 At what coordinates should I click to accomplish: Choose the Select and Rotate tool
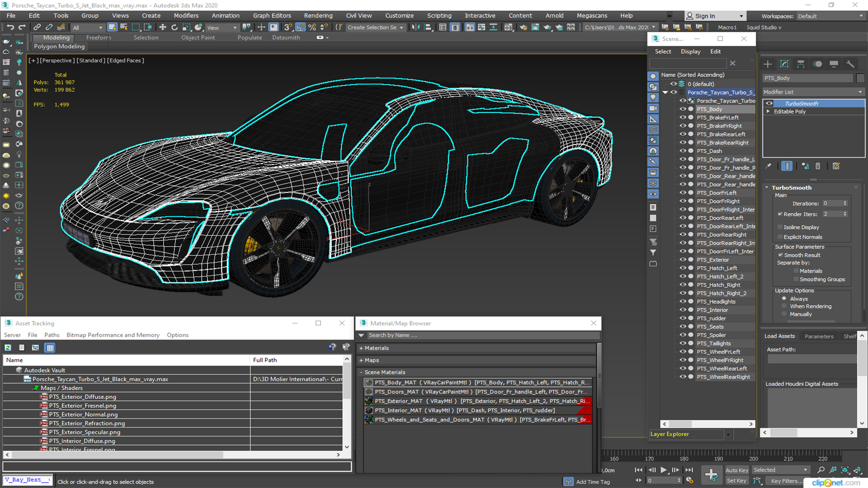[x=175, y=27]
